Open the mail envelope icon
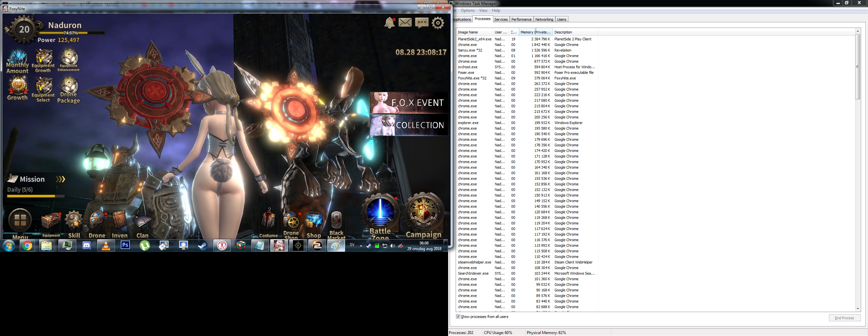868x336 pixels. point(405,23)
